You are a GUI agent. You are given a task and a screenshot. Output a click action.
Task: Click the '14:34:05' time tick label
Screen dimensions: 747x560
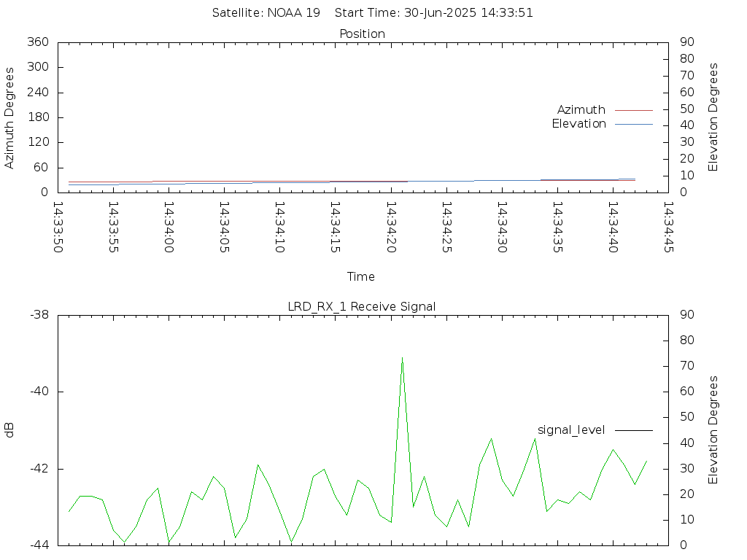[224, 227]
